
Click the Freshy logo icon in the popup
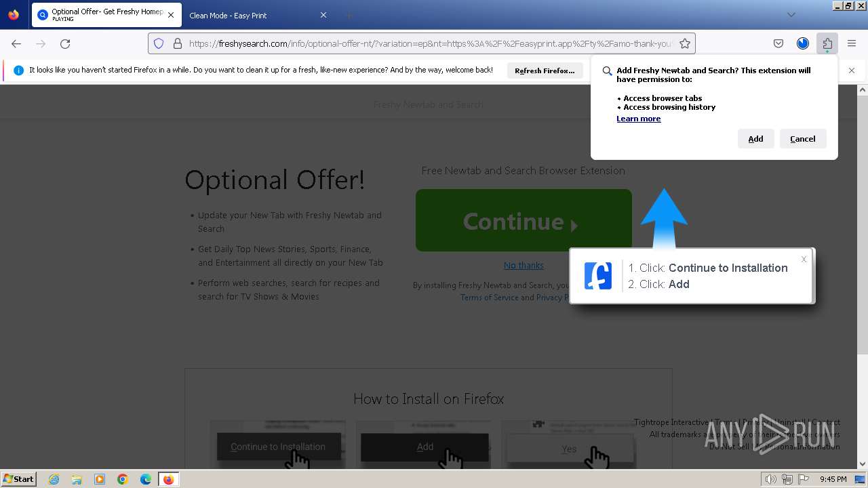coord(598,276)
